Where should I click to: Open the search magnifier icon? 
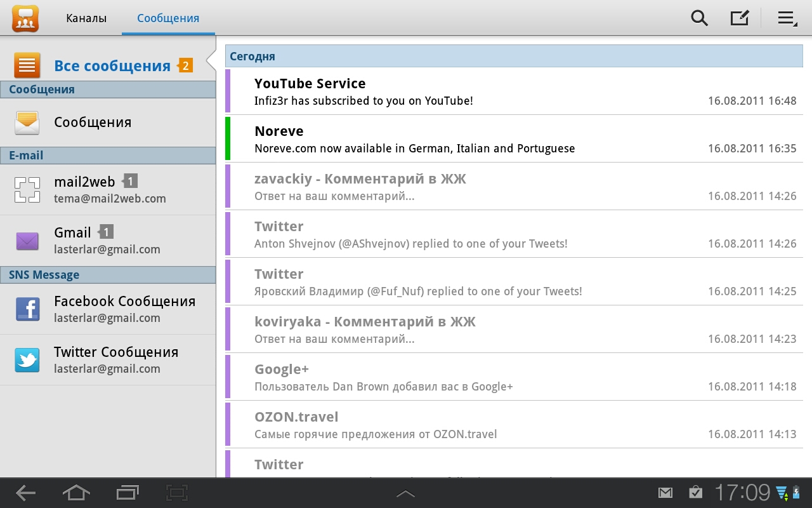699,18
